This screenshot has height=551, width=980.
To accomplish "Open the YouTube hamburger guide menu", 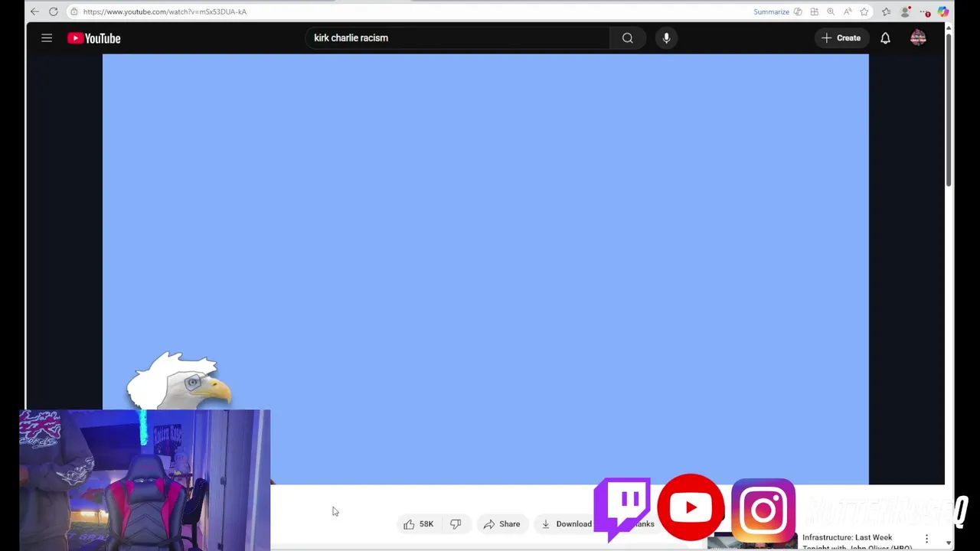I will [47, 38].
